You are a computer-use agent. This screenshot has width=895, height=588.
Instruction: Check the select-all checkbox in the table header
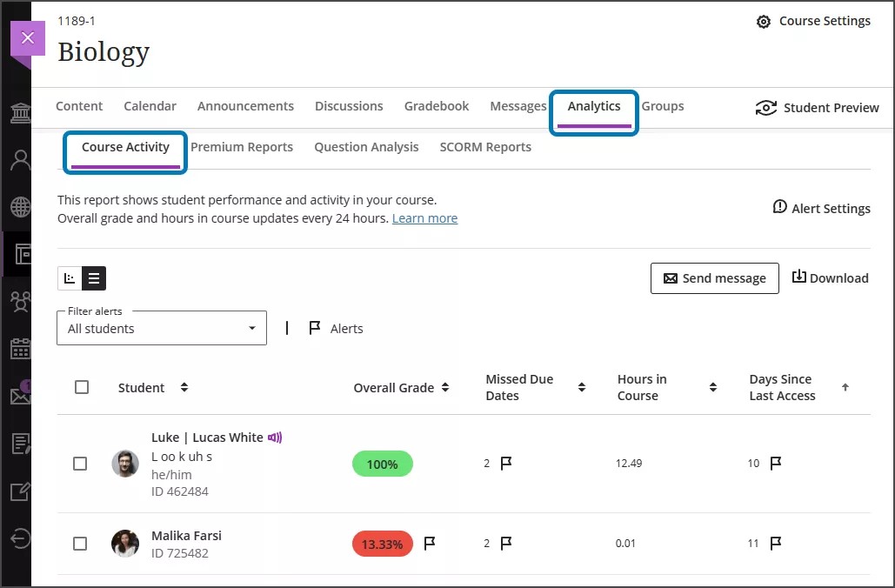(x=81, y=387)
